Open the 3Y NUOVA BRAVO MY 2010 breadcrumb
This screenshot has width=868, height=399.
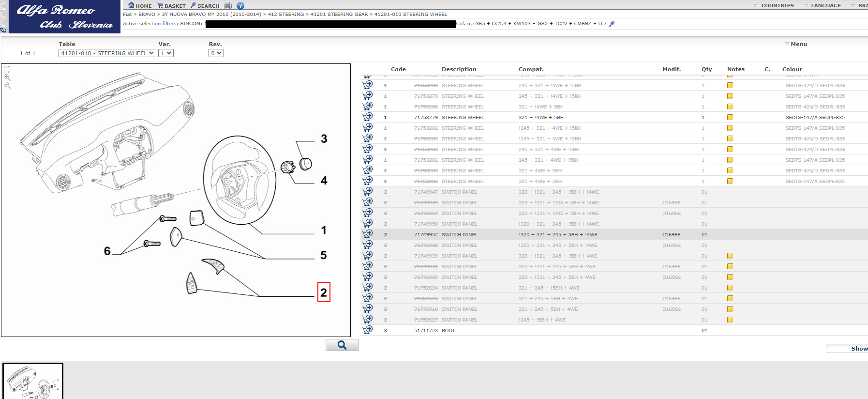[211, 15]
